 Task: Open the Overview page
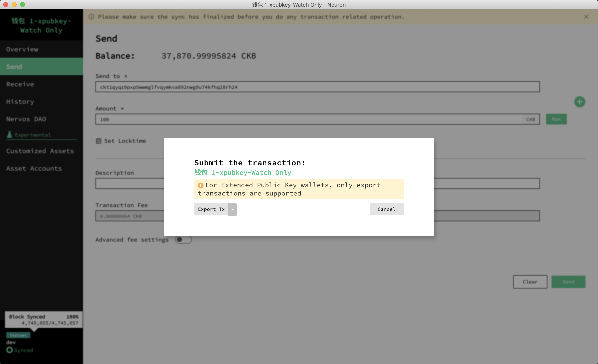(42, 49)
